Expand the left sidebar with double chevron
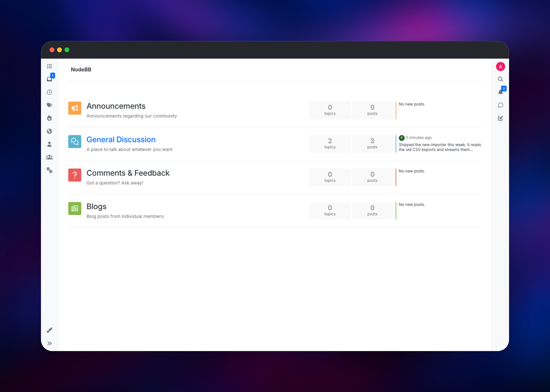The width and height of the screenshot is (550, 392). click(50, 343)
